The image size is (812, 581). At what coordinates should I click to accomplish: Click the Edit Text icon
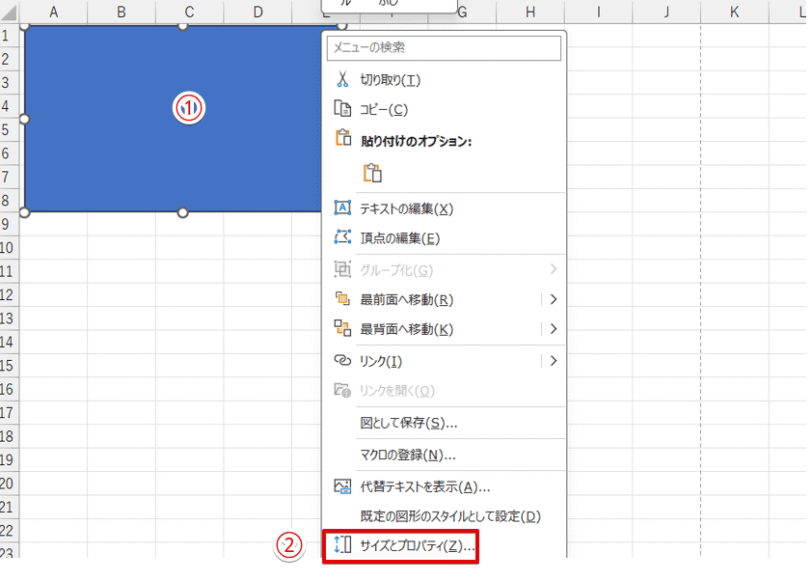click(342, 209)
